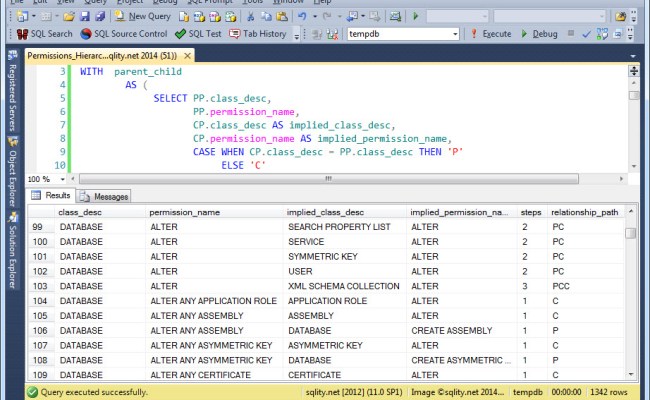Click the Analysis Services DMX Query icon
The width and height of the screenshot is (650, 400).
coord(215,17)
